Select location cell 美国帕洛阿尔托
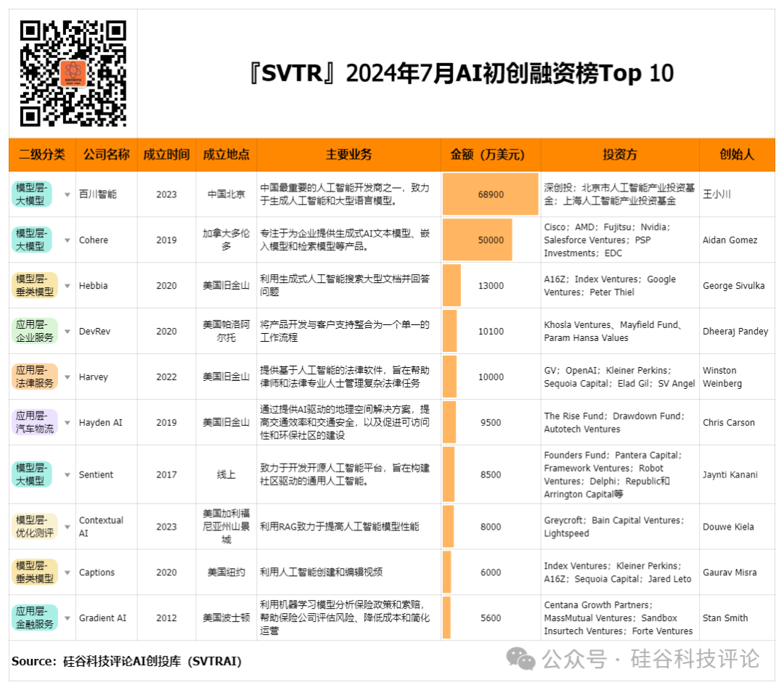The height and width of the screenshot is (690, 784). pyautogui.click(x=226, y=332)
